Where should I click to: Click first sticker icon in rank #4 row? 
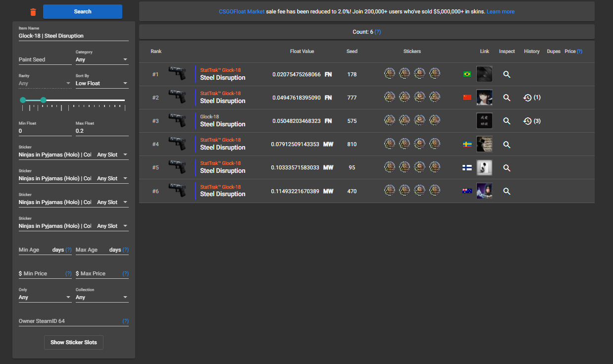[x=390, y=144]
